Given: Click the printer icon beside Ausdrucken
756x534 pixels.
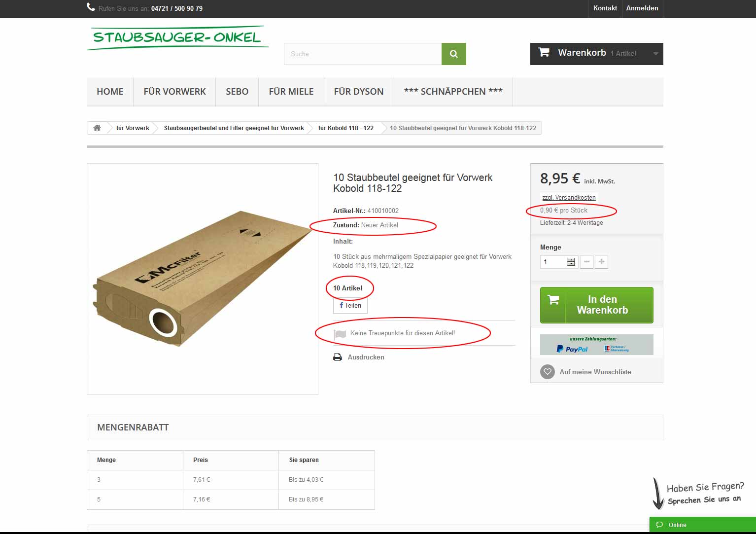Looking at the screenshot, I should point(338,357).
